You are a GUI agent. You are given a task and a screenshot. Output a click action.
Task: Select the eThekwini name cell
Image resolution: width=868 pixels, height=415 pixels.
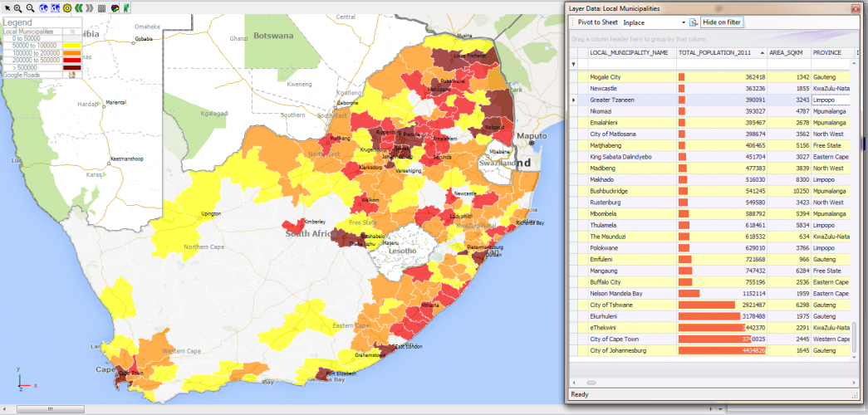point(633,328)
